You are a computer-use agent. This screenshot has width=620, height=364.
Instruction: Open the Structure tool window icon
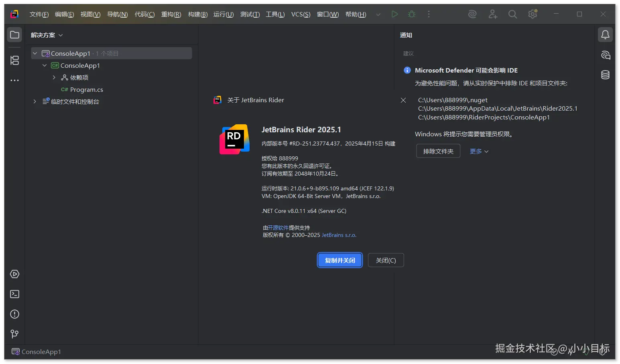click(14, 61)
